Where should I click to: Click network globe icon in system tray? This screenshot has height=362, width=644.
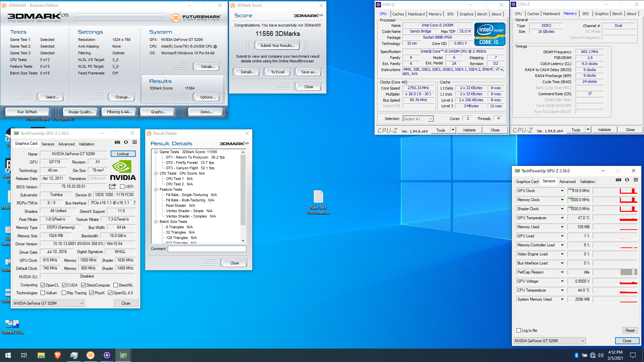point(593,355)
